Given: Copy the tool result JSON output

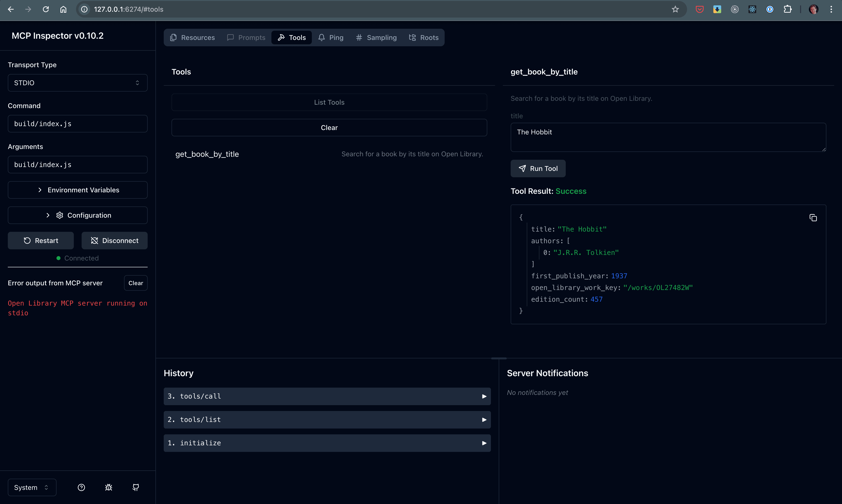Looking at the screenshot, I should (x=813, y=218).
